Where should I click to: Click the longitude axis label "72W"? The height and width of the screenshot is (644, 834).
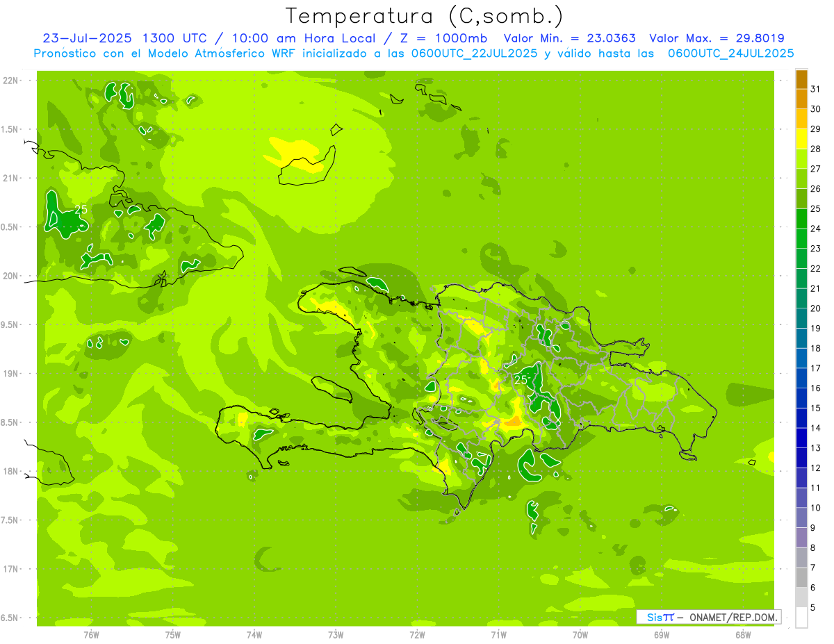(x=417, y=635)
